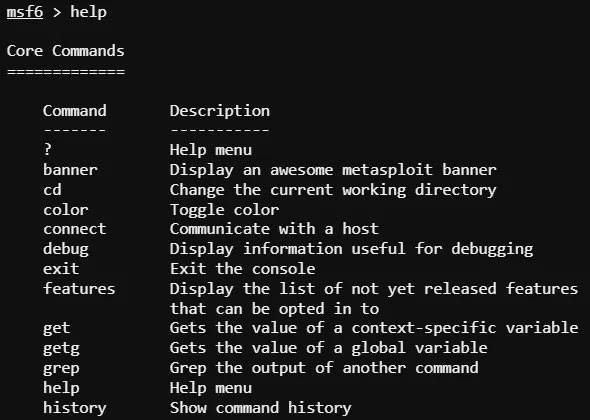This screenshot has height=420, width=590.
Task: Click the 'Show command history' description
Action: coord(260,408)
